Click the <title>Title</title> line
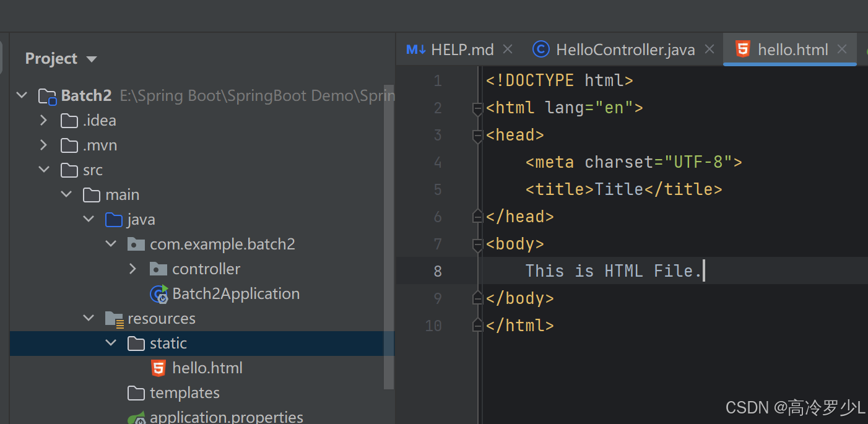Screen dimensions: 868x424 [624, 189]
